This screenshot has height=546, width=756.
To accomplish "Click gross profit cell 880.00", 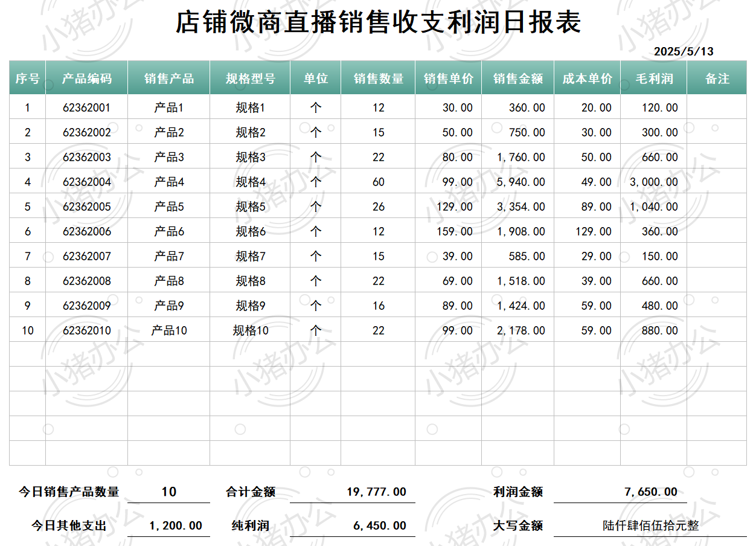I will click(654, 330).
